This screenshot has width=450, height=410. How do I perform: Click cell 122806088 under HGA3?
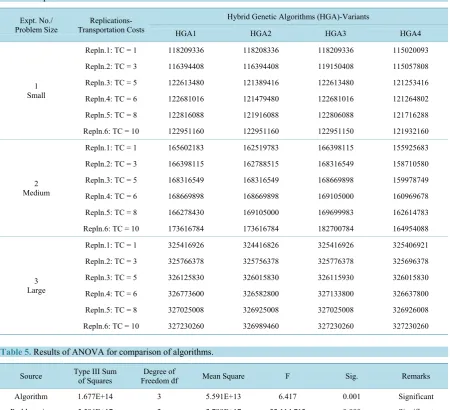point(335,115)
